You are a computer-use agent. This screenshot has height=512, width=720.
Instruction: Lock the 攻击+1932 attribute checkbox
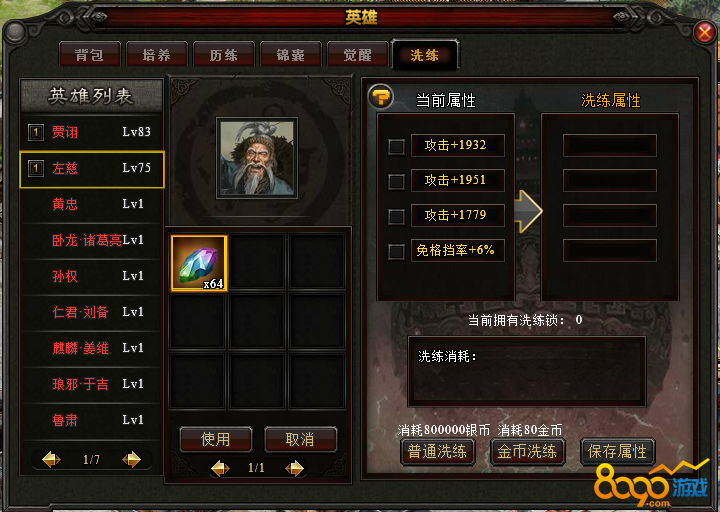pyautogui.click(x=396, y=146)
